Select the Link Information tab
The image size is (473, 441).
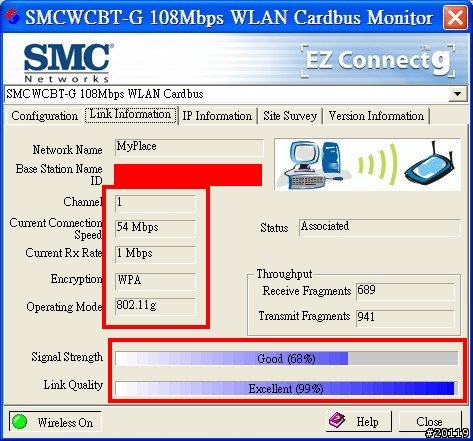[x=130, y=115]
